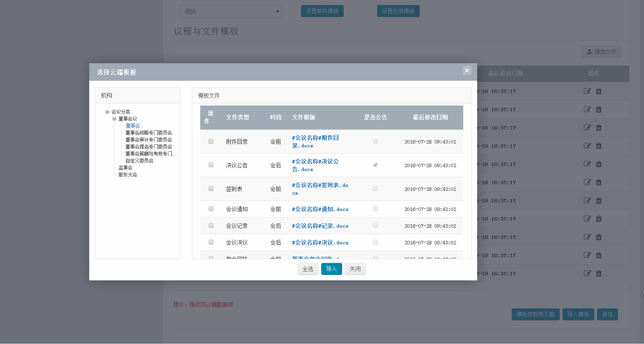
Task: Tick the selection checkbox for 附件目录 row
Action: 211,141
